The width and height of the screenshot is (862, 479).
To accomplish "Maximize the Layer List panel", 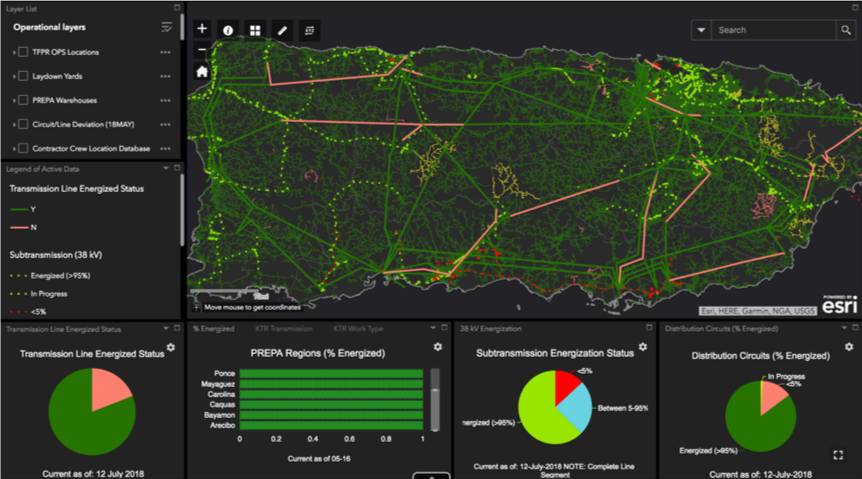I will pos(177,8).
